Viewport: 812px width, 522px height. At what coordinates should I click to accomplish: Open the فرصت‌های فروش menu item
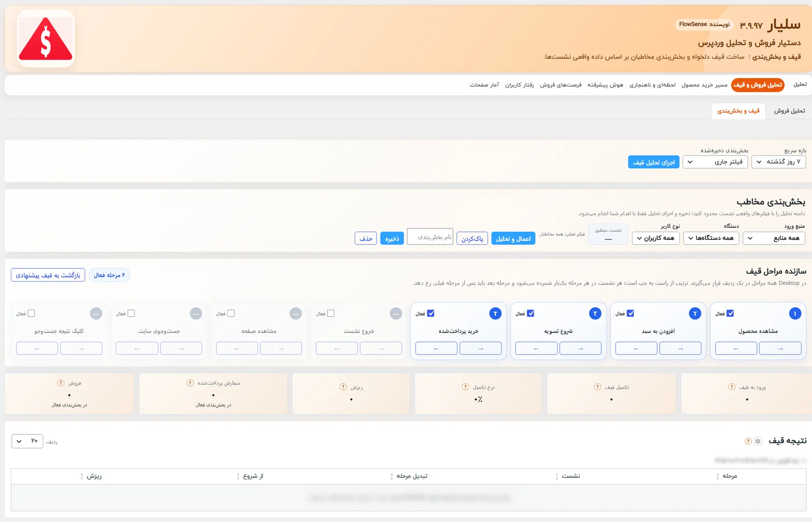tap(561, 85)
